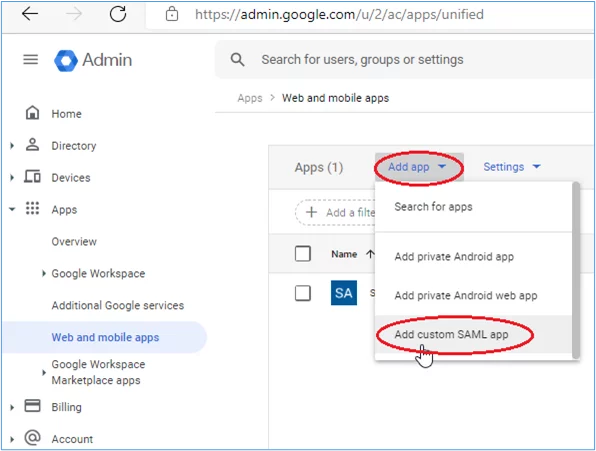596x451 pixels.
Task: Click the Add app menu scrollbar
Action: (x=576, y=270)
